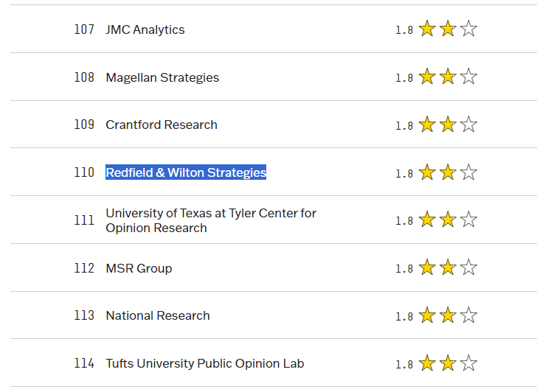This screenshot has width=537, height=392.
Task: Click the second gold star for National Research
Action: (448, 315)
